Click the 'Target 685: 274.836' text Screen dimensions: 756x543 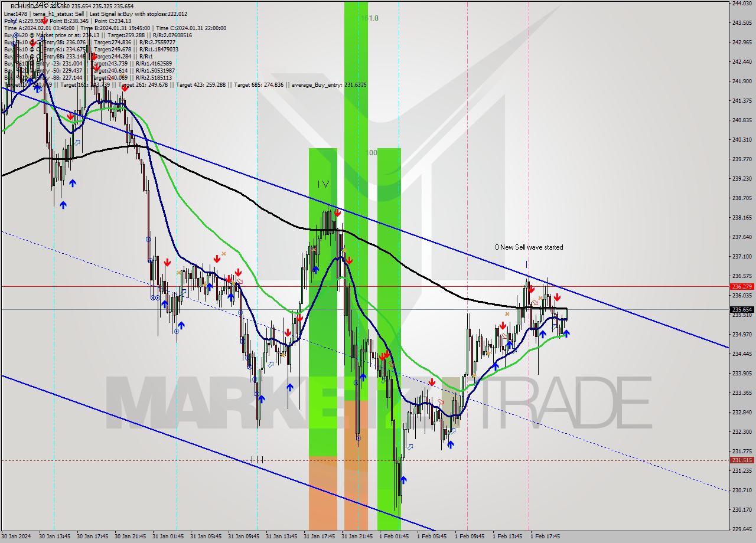[260, 85]
